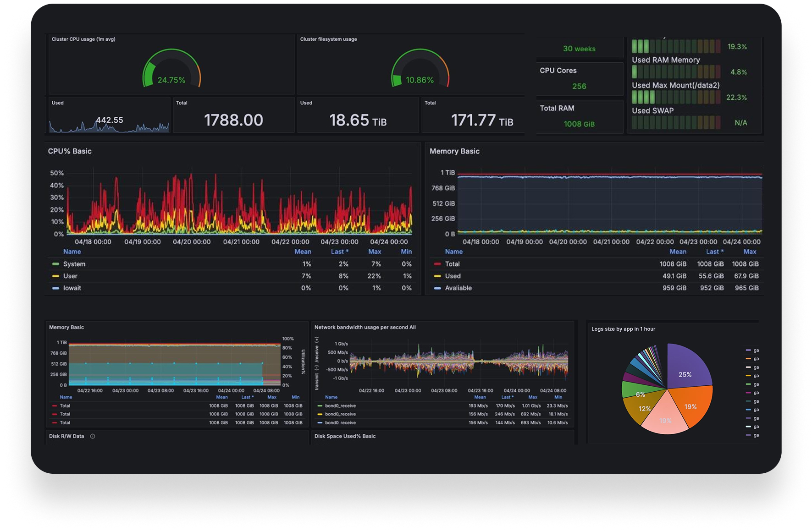Open the small Memory Basic panel title with Utilization% axis
The image size is (812, 531).
[x=66, y=327]
